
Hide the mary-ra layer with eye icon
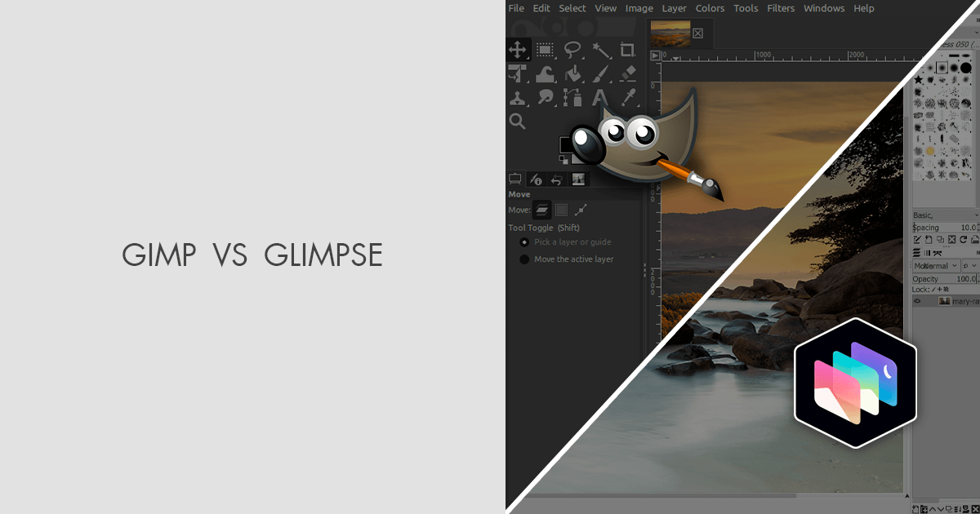click(x=917, y=301)
